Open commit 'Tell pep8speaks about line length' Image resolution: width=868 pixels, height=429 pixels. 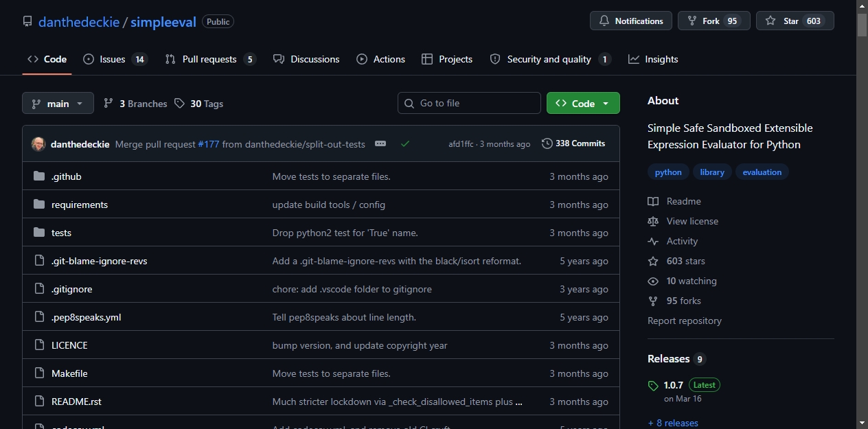(344, 317)
